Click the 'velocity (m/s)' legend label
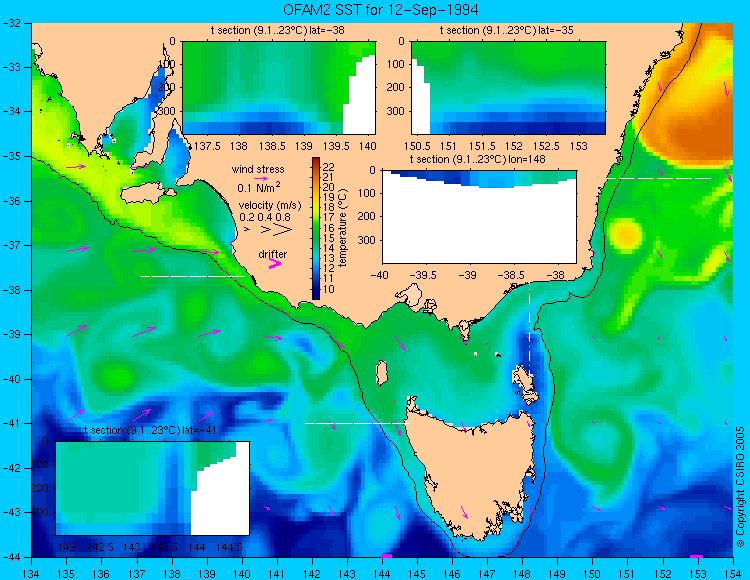This screenshot has height=580, width=750. click(270, 206)
